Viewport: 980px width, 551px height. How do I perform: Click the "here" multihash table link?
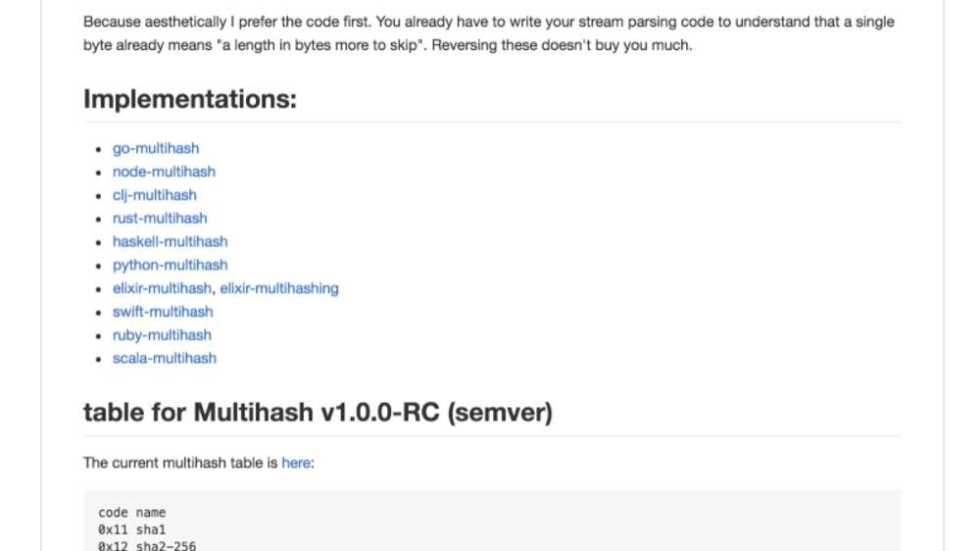click(296, 463)
